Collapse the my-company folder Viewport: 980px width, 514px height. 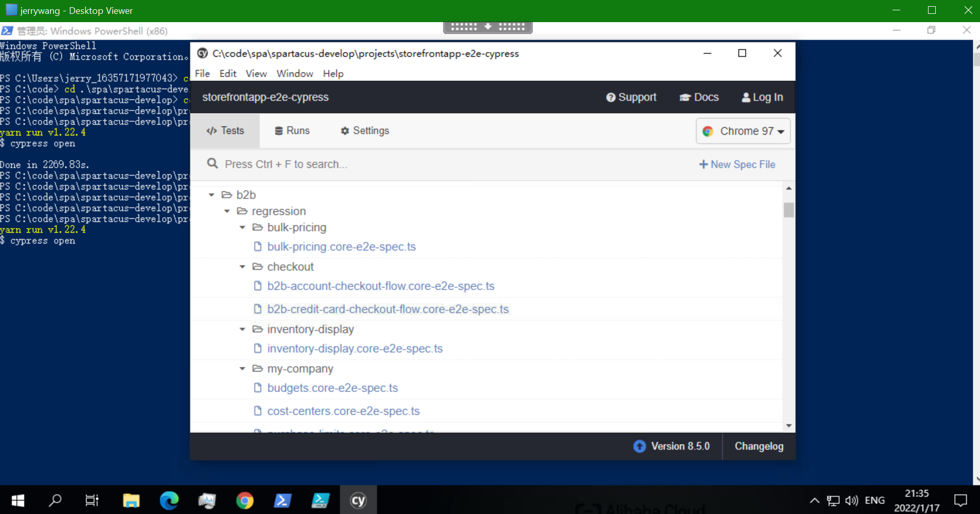click(x=242, y=368)
